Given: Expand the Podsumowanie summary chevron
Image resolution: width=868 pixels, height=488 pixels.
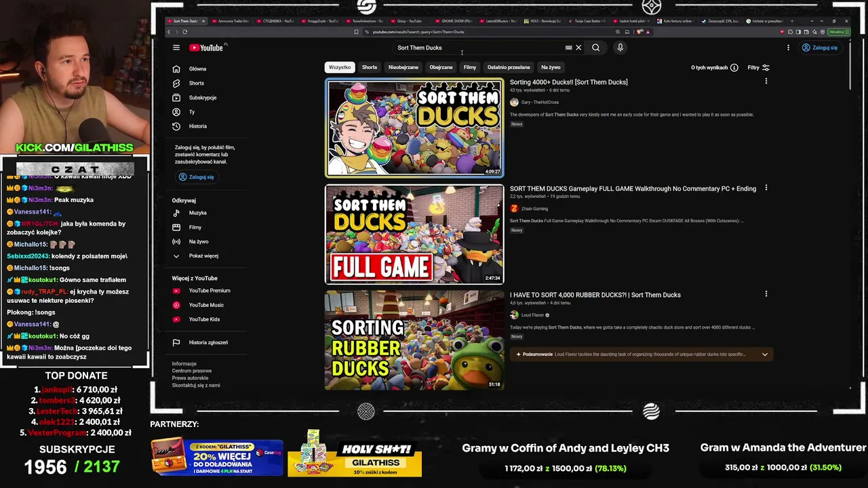Looking at the screenshot, I should [x=765, y=354].
